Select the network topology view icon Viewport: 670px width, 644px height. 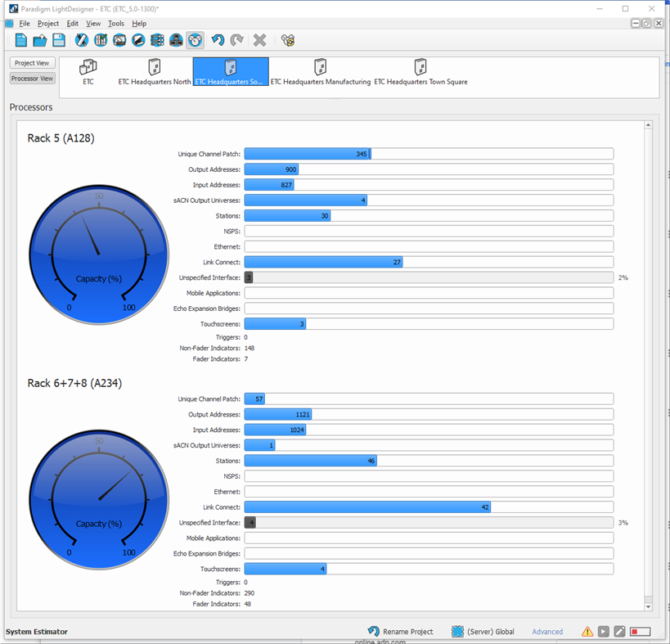pyautogui.click(x=175, y=39)
